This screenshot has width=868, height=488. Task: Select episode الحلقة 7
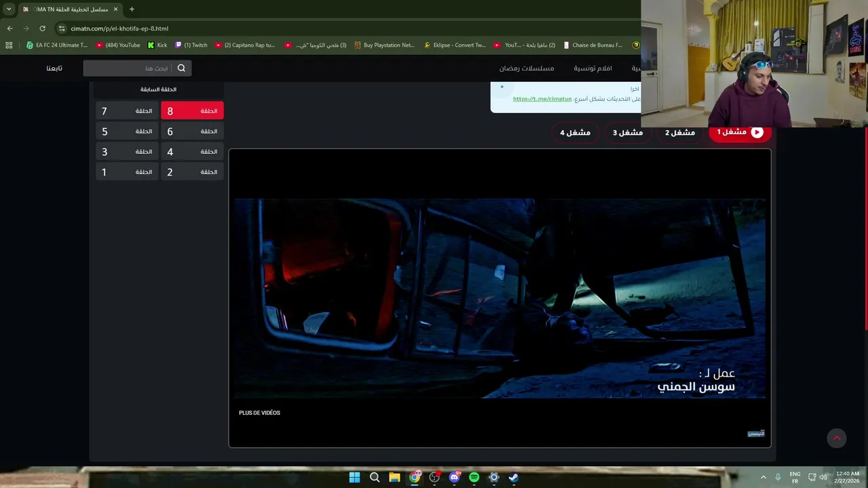click(127, 111)
